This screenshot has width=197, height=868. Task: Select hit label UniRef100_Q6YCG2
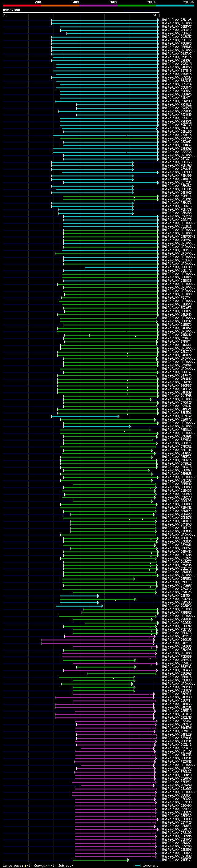coord(176,416)
